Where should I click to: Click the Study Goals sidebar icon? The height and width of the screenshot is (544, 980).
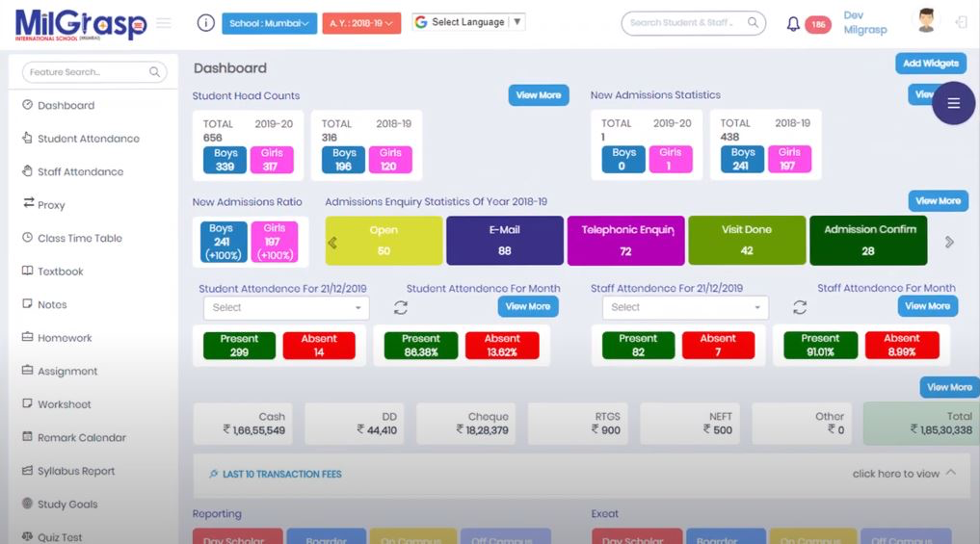tap(28, 504)
